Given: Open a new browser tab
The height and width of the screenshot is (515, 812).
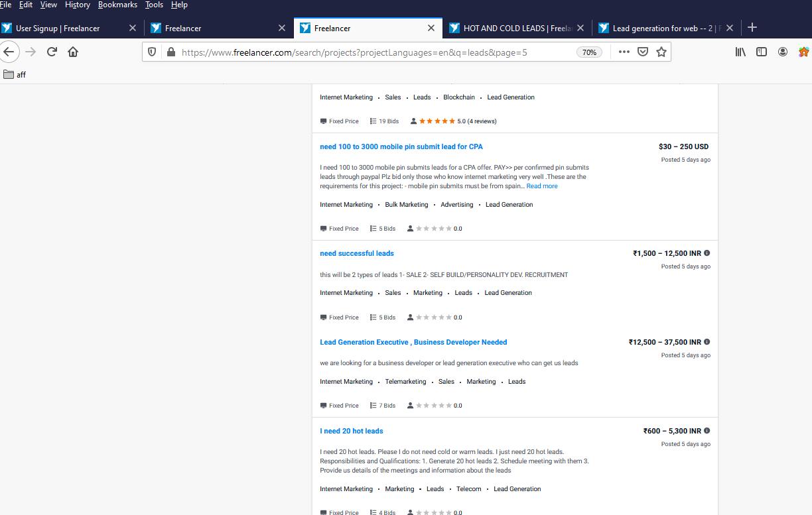Looking at the screenshot, I should [752, 28].
